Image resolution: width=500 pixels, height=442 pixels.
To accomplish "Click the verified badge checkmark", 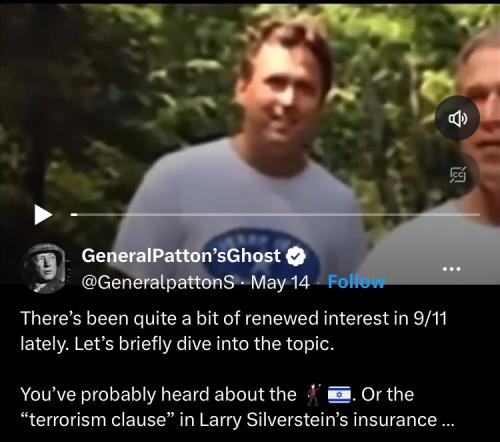I will (x=296, y=257).
